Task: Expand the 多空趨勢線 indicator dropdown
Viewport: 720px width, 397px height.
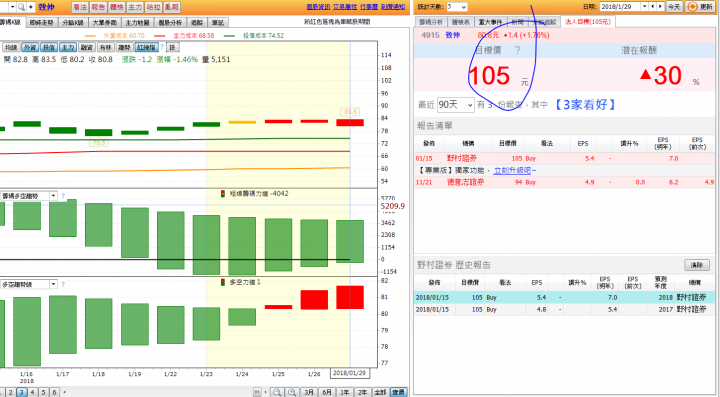Action: [x=53, y=285]
